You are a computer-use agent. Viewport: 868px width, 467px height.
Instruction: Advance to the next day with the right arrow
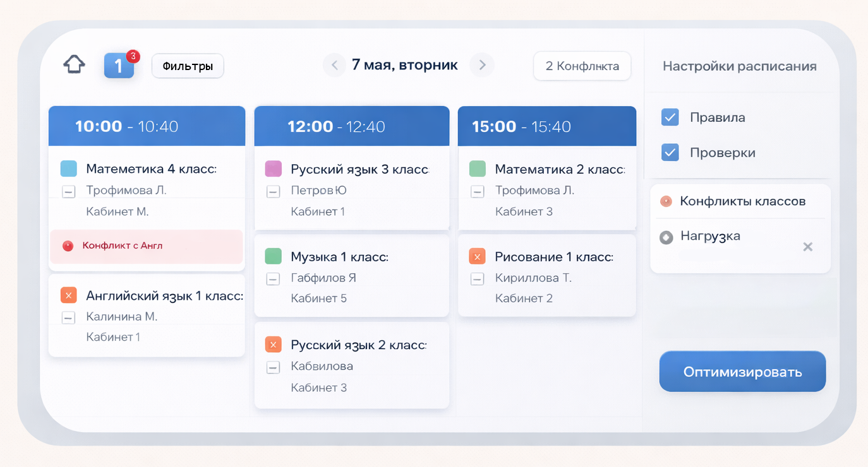(482, 65)
